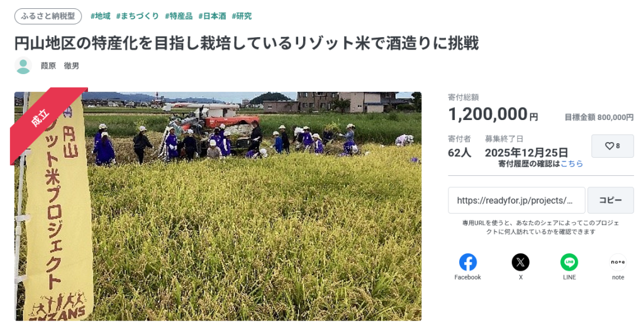The height and width of the screenshot is (333, 644).
Task: Open the rice field project main image
Action: pyautogui.click(x=218, y=206)
